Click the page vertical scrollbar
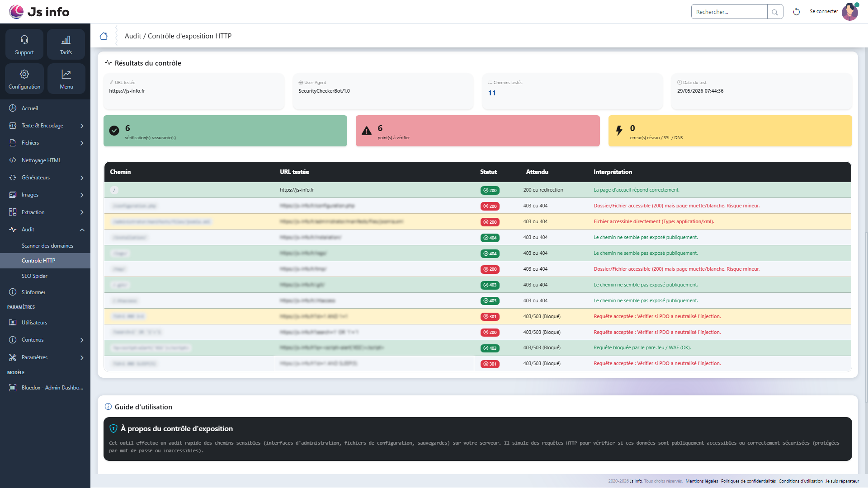Image resolution: width=868 pixels, height=488 pixels. tap(866, 316)
